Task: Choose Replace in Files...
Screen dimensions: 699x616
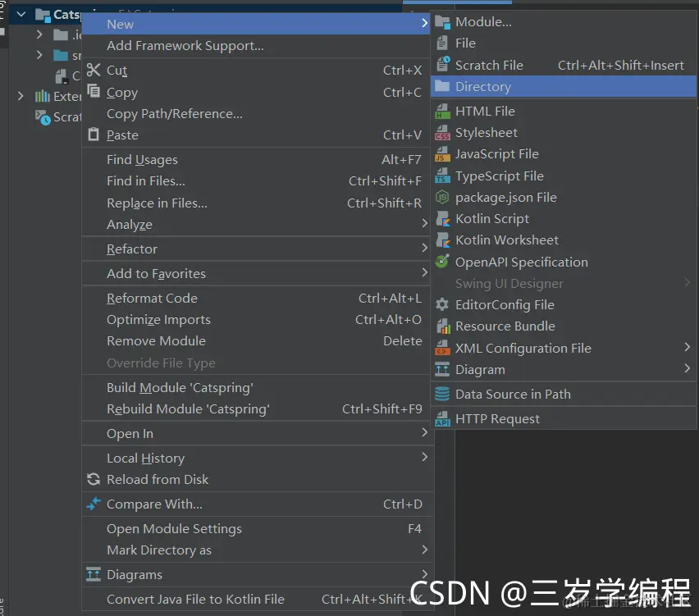Action: point(256,203)
